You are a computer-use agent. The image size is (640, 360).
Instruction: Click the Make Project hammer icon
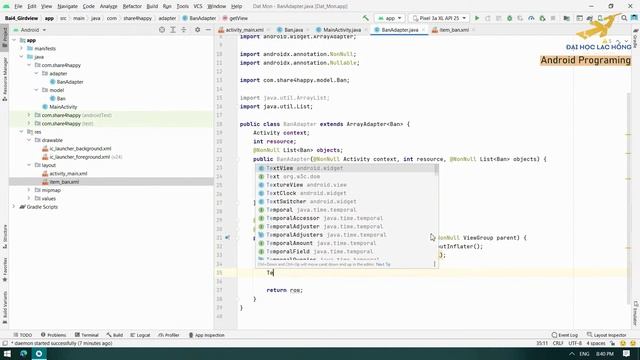point(365,18)
